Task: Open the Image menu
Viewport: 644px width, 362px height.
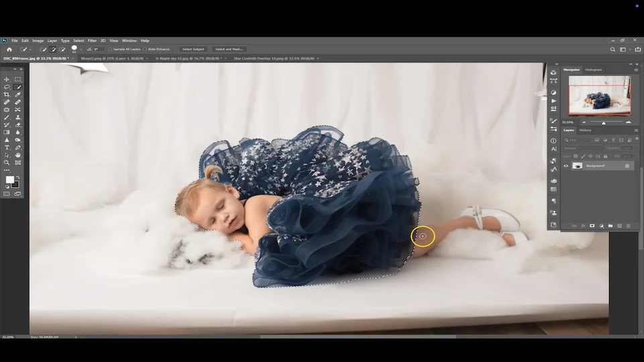Action: pyautogui.click(x=38, y=41)
